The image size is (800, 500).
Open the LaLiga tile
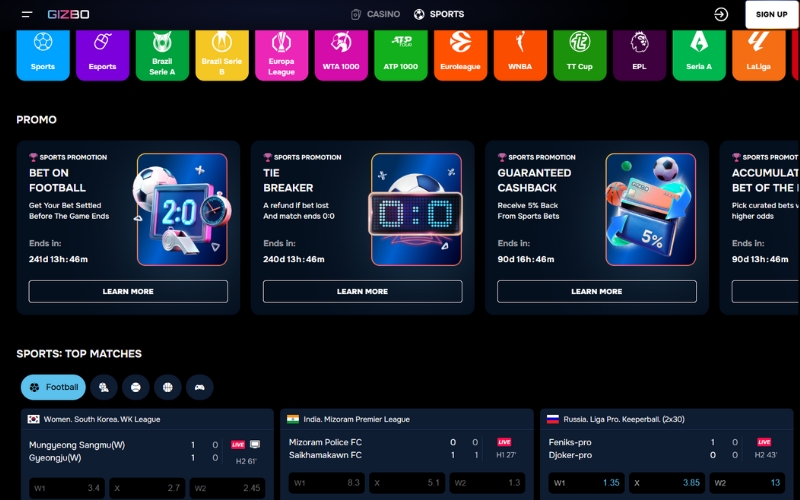pyautogui.click(x=759, y=55)
